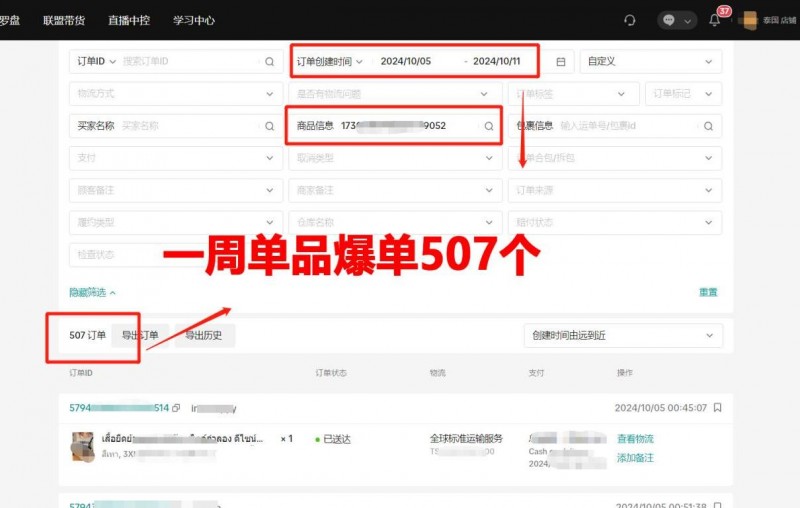The height and width of the screenshot is (508, 800).
Task: Bookmark the first order with flag icon
Action: click(717, 408)
